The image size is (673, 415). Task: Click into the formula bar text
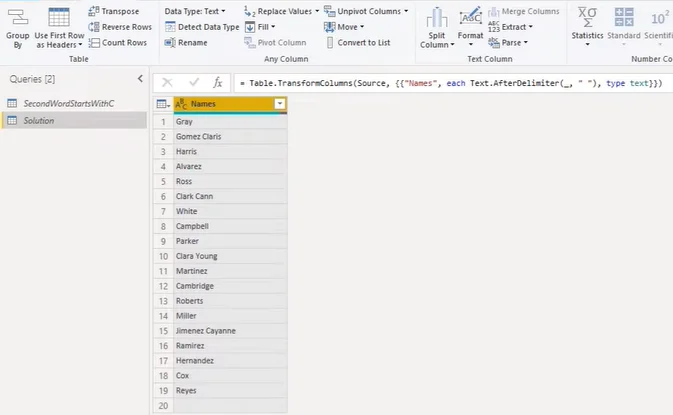click(453, 83)
